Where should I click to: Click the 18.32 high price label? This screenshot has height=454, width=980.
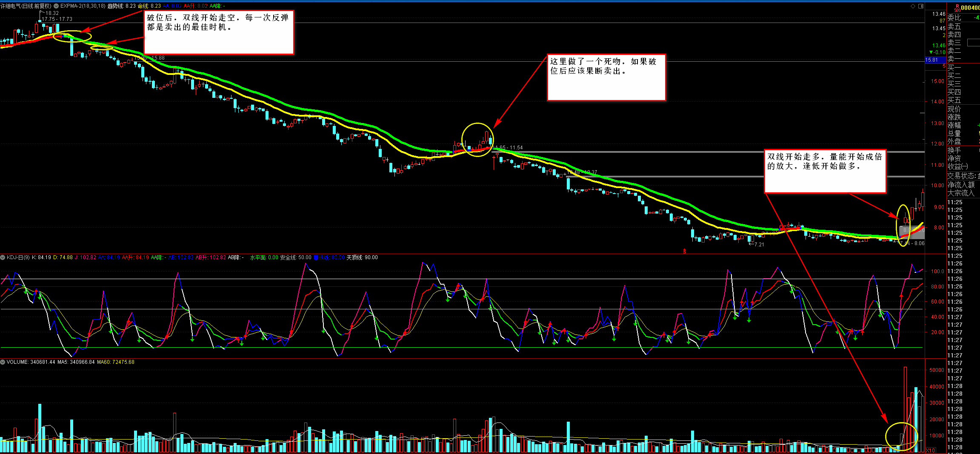[52, 13]
